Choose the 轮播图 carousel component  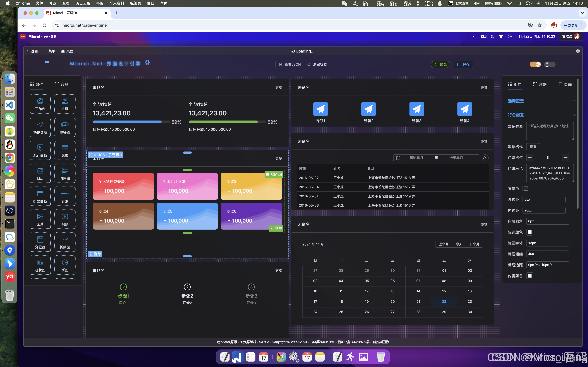tap(65, 127)
